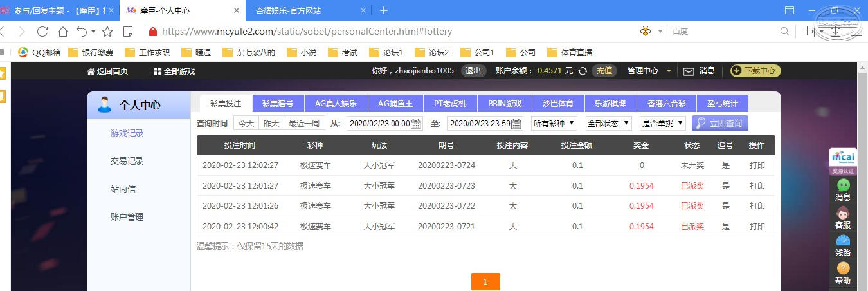Screen dimensions: 868x291
Task: Close the 摩臣-个人中心 tab
Action: [236, 10]
